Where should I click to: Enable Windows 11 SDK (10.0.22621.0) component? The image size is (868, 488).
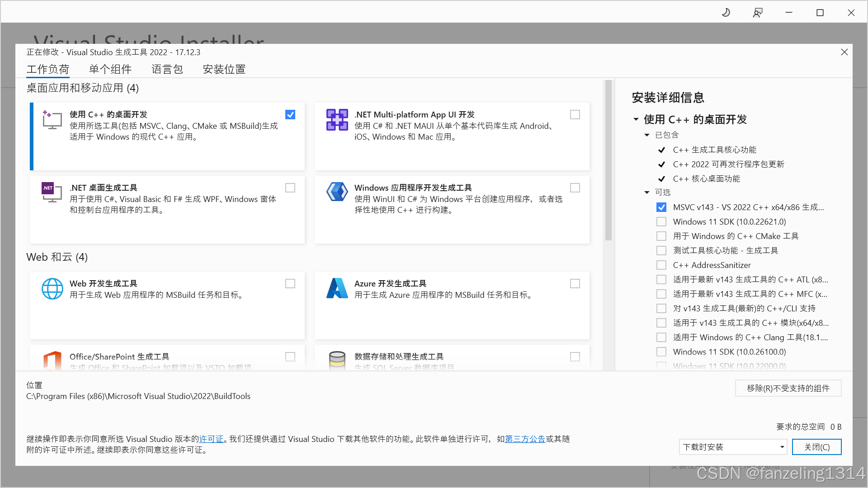coord(661,221)
